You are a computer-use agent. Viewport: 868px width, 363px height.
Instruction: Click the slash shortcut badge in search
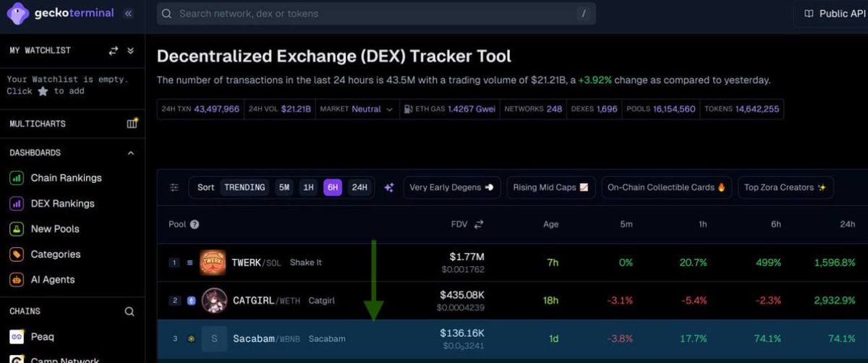(583, 14)
